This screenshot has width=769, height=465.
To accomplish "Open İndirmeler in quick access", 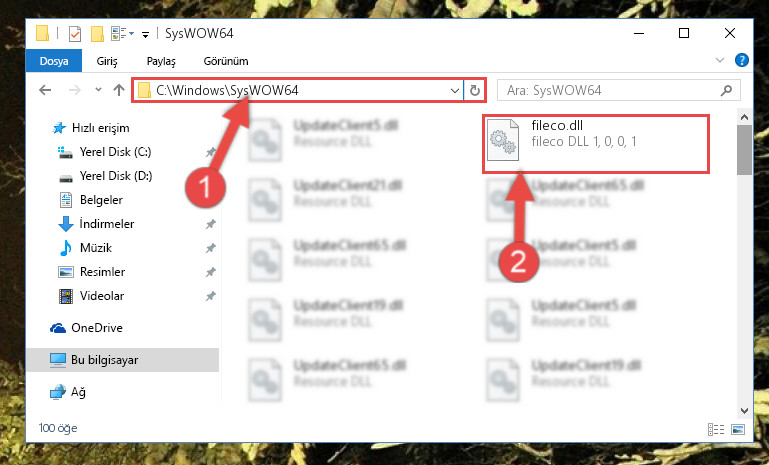I will click(106, 224).
